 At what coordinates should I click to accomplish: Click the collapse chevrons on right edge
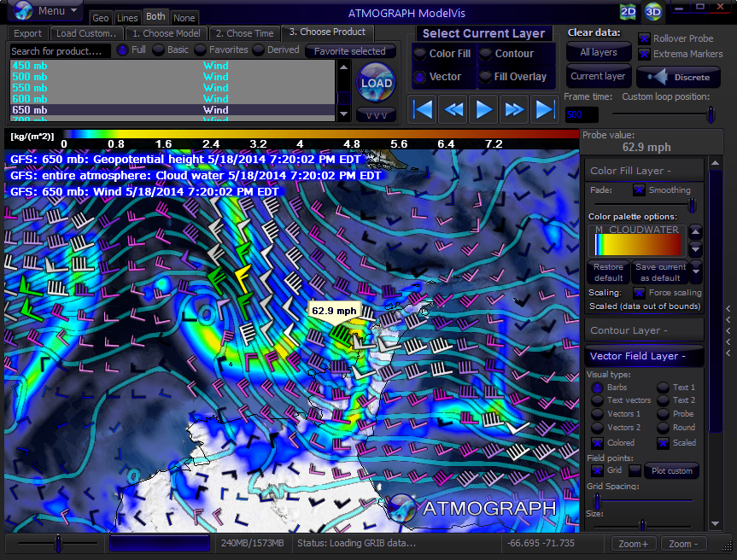click(x=728, y=330)
